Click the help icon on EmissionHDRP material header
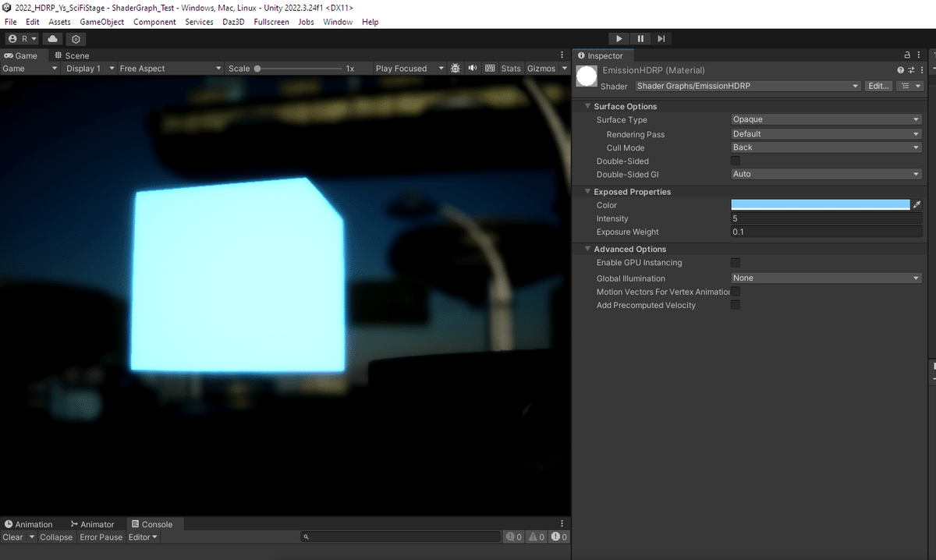The height and width of the screenshot is (560, 936). tap(900, 69)
